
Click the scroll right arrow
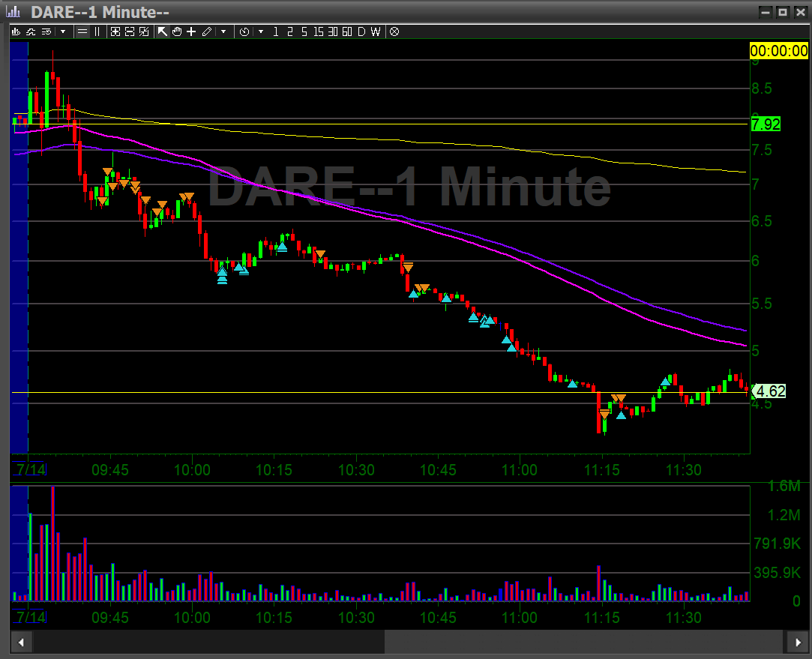click(x=798, y=643)
